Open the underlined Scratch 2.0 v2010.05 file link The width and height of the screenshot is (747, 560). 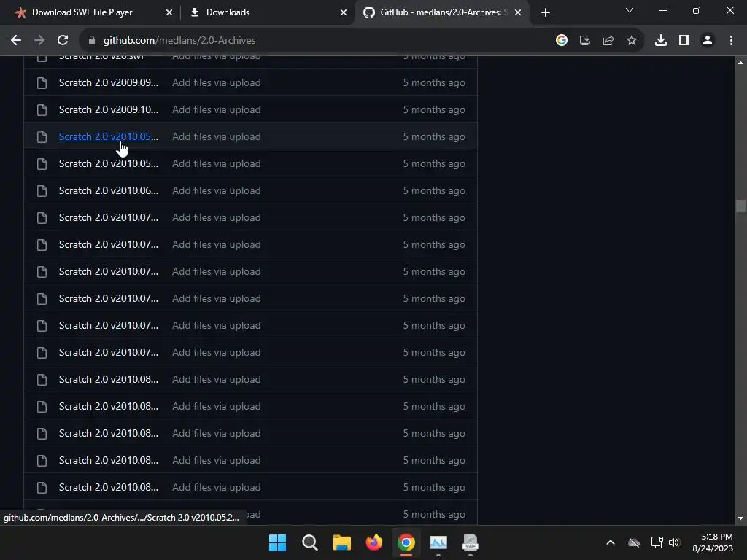(108, 136)
